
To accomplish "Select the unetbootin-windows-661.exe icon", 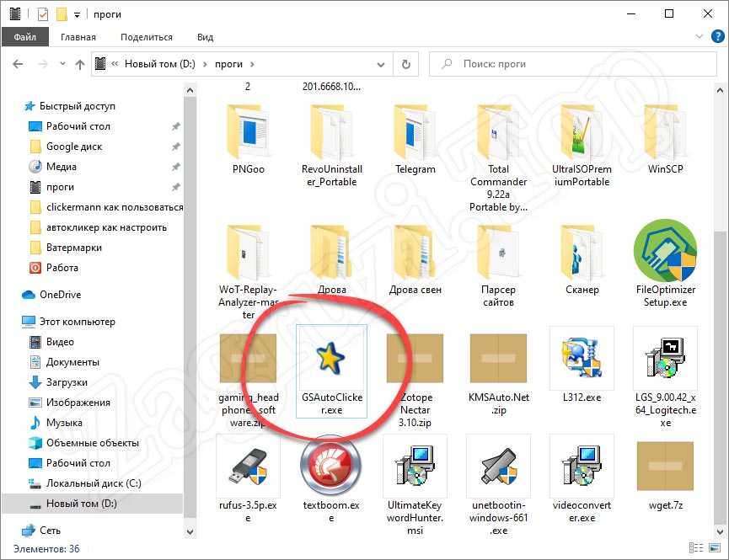I will click(x=498, y=466).
